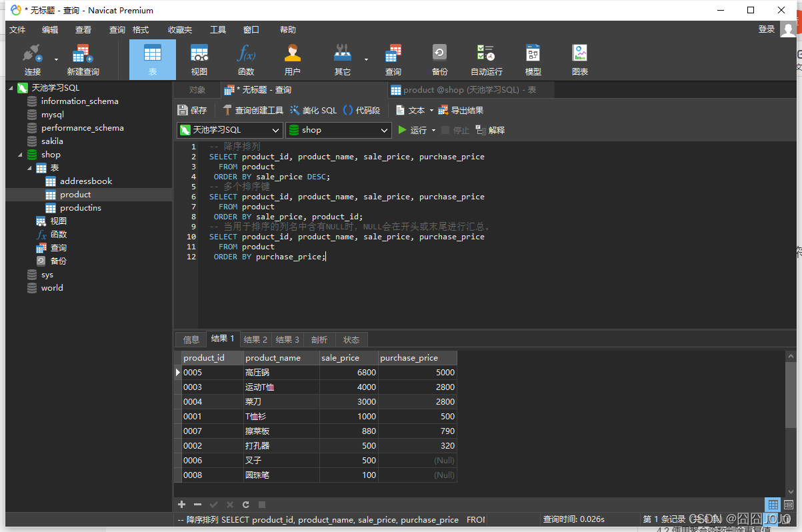Click the 登录 login button

767,29
